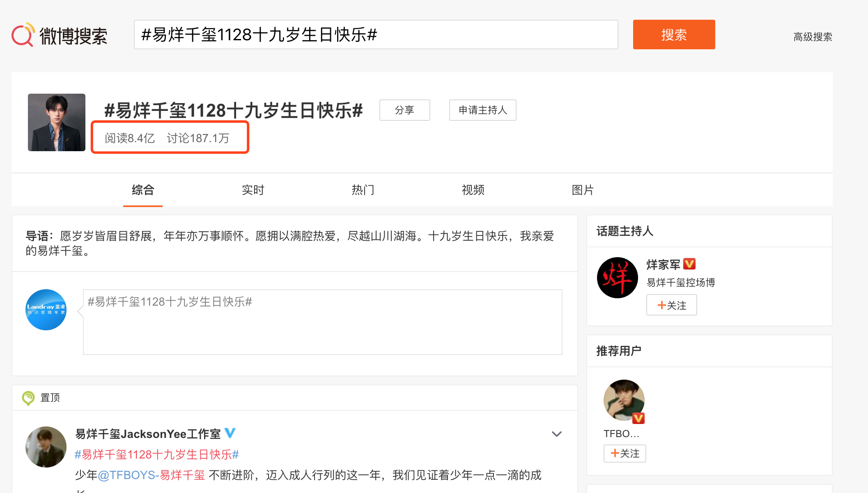Show the 图片 tab

[583, 190]
